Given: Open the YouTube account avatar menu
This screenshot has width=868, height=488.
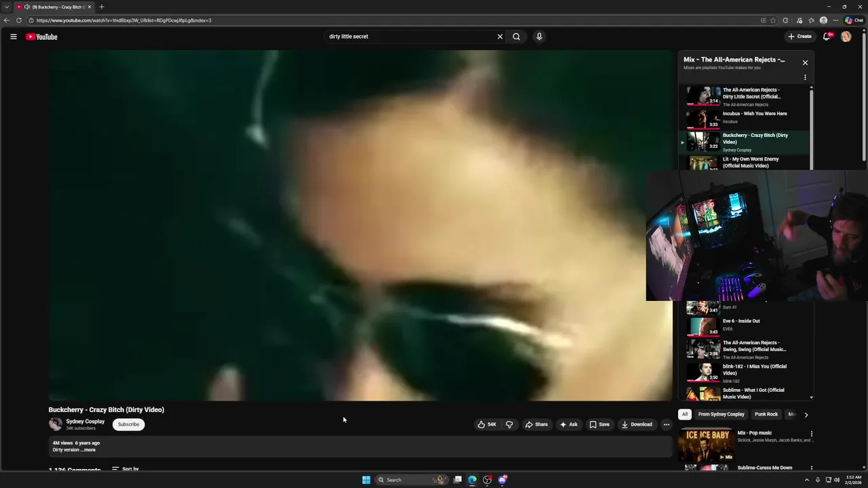Looking at the screenshot, I should pos(846,37).
